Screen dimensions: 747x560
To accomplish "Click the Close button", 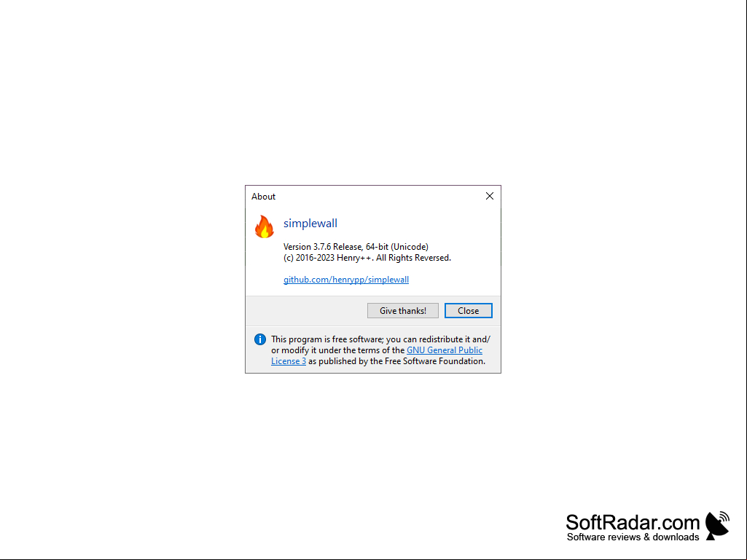I will pyautogui.click(x=469, y=310).
